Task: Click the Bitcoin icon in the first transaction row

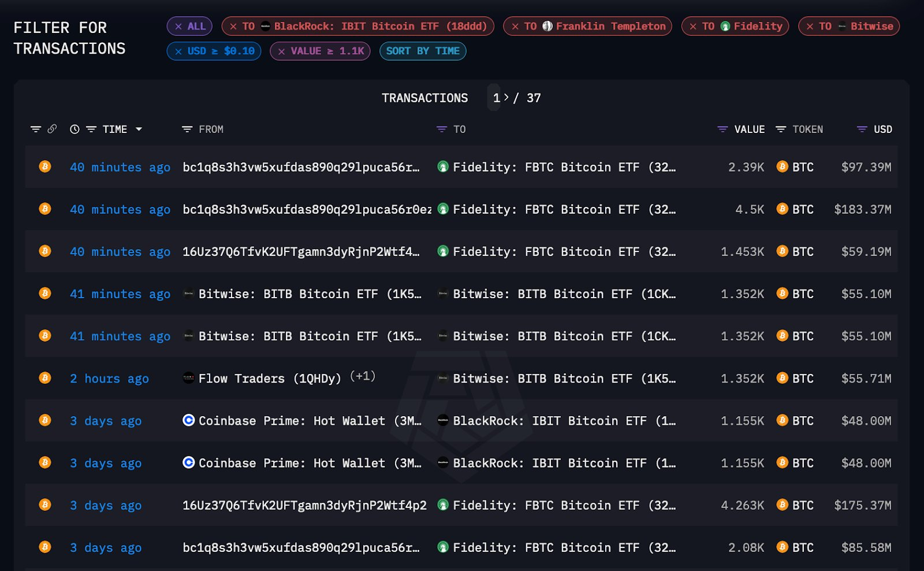Action: tap(45, 166)
